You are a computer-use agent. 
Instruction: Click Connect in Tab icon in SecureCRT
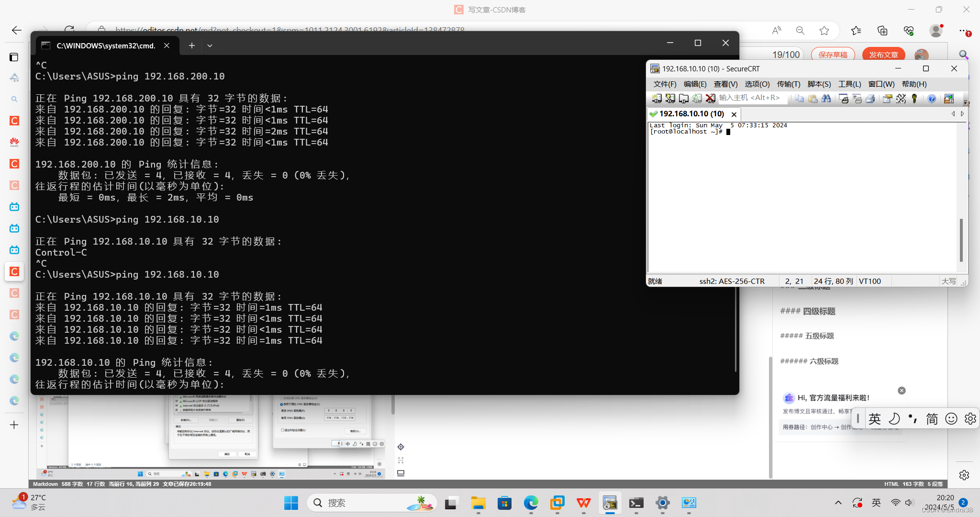tap(684, 99)
